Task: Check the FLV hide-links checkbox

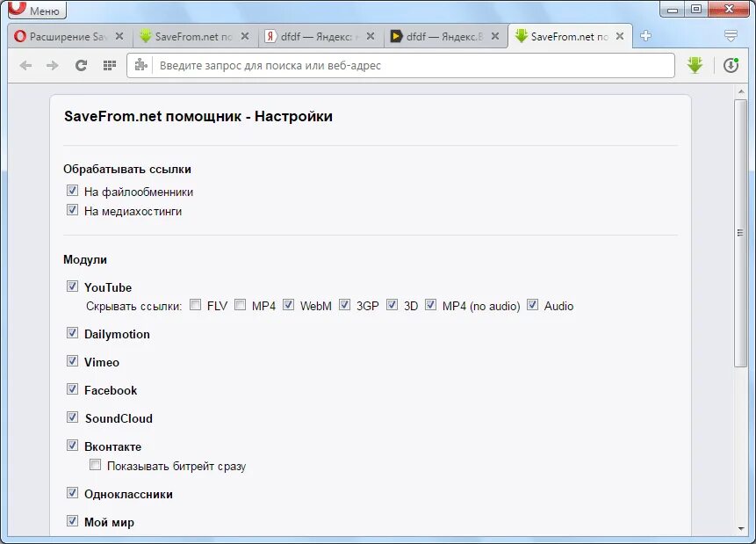Action: coord(195,305)
